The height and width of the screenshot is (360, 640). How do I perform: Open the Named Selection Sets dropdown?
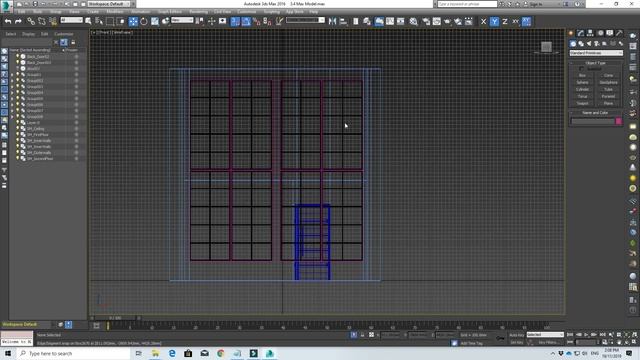pos(305,20)
